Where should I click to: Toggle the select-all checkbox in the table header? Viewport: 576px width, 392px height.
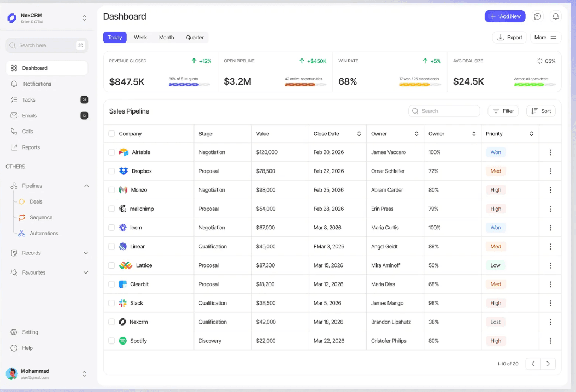[111, 133]
